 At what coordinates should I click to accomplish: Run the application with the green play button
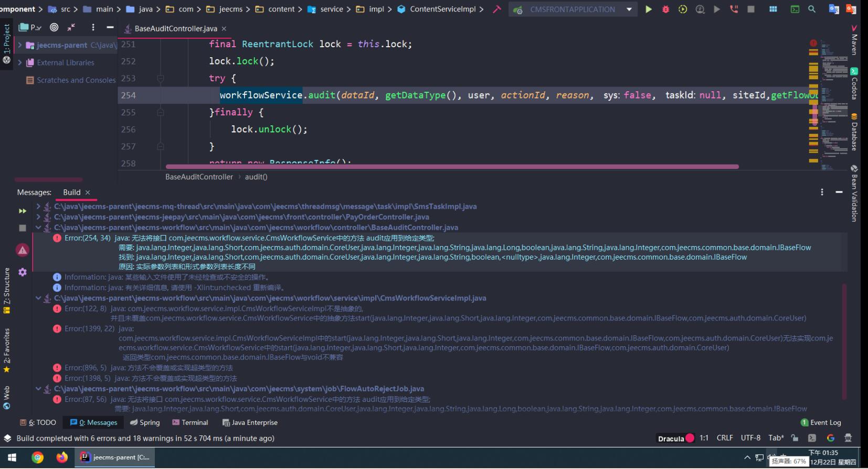(649, 9)
